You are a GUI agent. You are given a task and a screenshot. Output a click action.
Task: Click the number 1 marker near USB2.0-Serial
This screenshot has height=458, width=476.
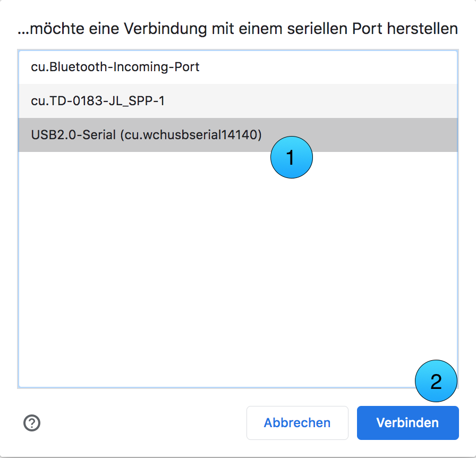click(292, 157)
